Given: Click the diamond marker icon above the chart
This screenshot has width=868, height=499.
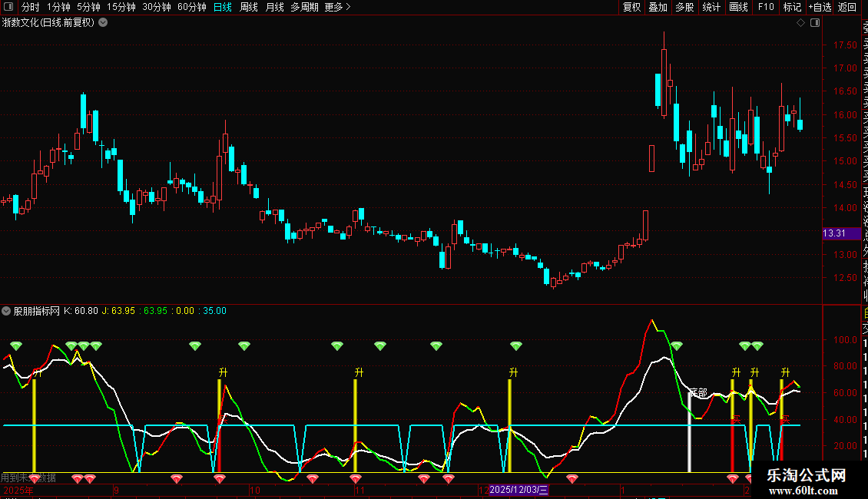Looking at the screenshot, I should click(x=800, y=23).
